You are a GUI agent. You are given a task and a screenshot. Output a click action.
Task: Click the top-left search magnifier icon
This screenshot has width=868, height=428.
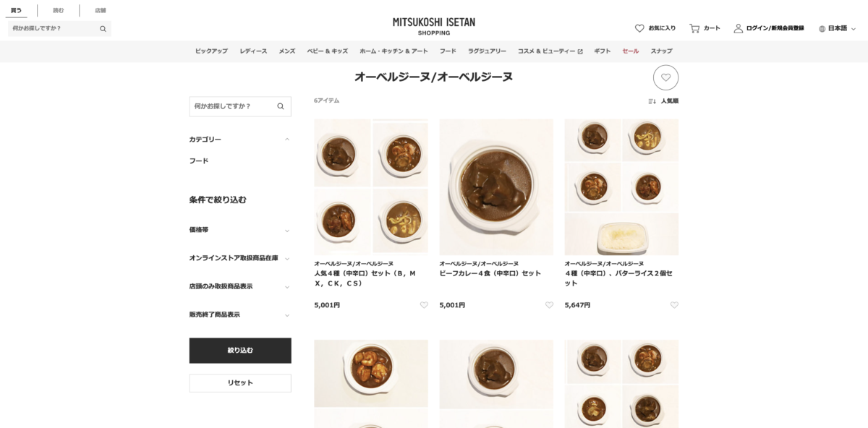pos(103,29)
